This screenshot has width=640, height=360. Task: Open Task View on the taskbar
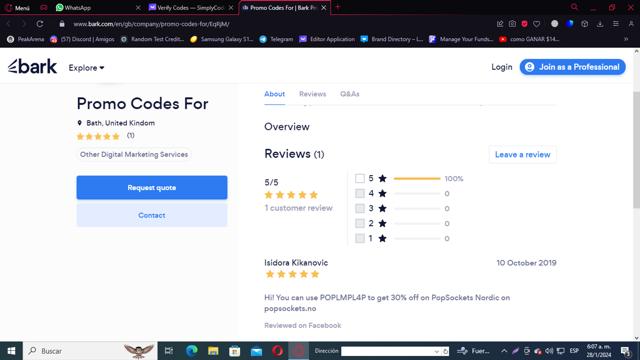coord(169,351)
